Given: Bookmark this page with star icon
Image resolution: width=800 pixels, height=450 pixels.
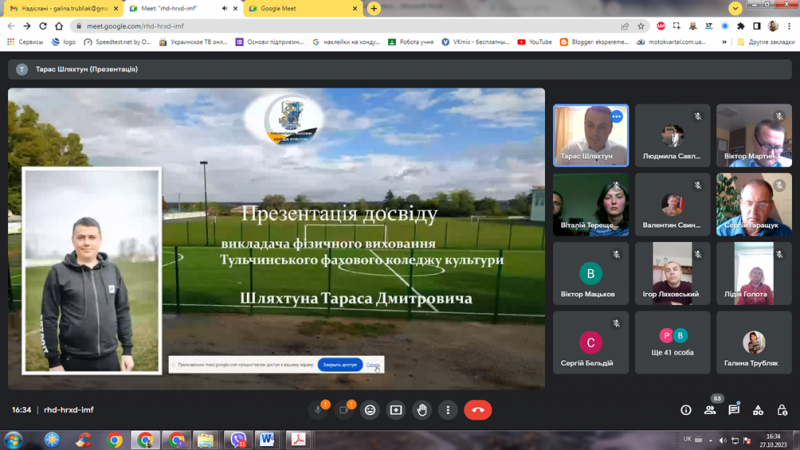Looking at the screenshot, I should (641, 26).
